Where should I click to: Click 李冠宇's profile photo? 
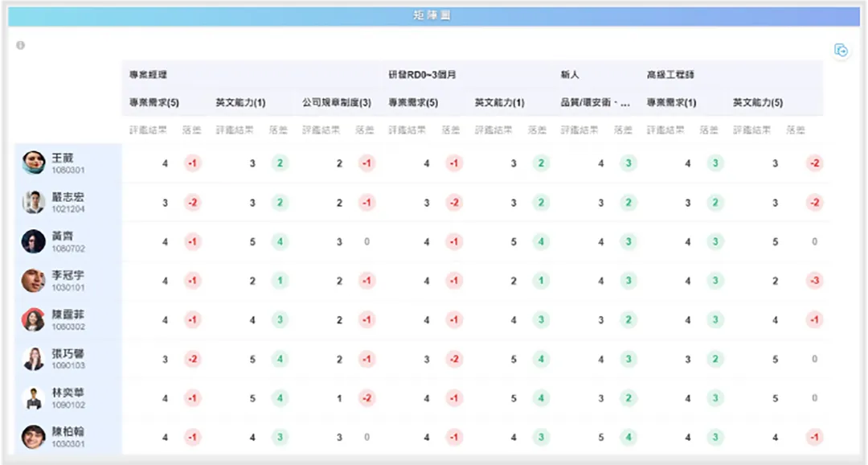32,281
